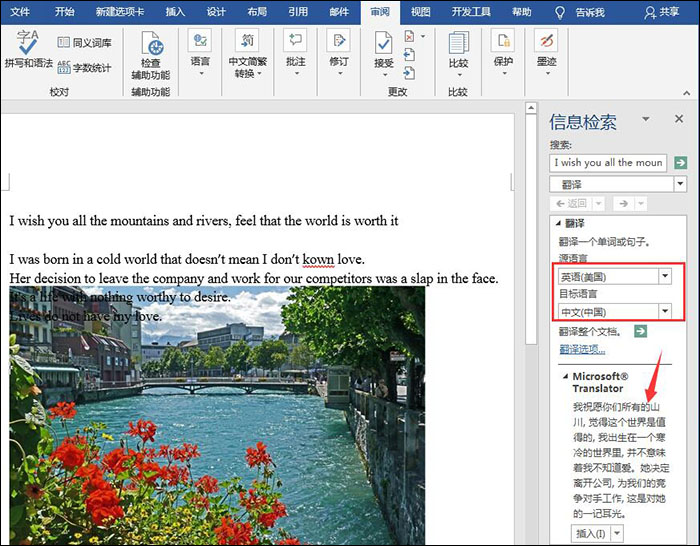This screenshot has height=546, width=700.
Task: Click Tell Me (告诉我) search box
Action: point(590,13)
